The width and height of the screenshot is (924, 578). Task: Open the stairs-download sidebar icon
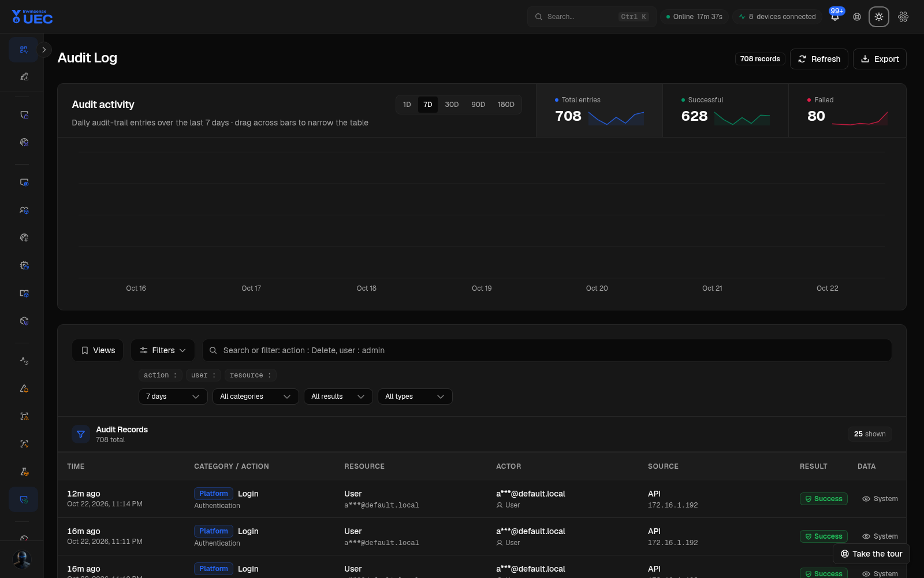(24, 76)
